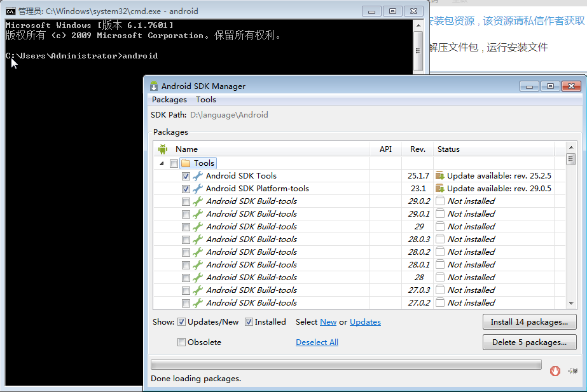Sort by API column header
Viewport: 587px width, 392px height.
tap(385, 149)
